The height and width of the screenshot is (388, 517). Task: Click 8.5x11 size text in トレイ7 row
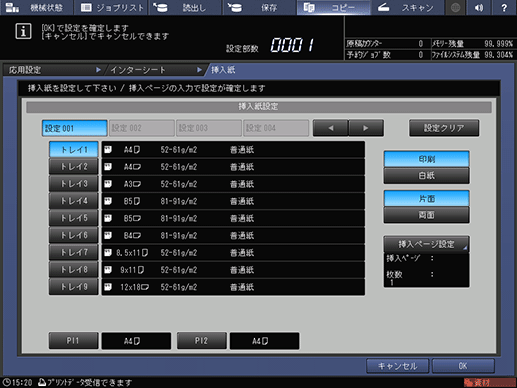[132, 253]
